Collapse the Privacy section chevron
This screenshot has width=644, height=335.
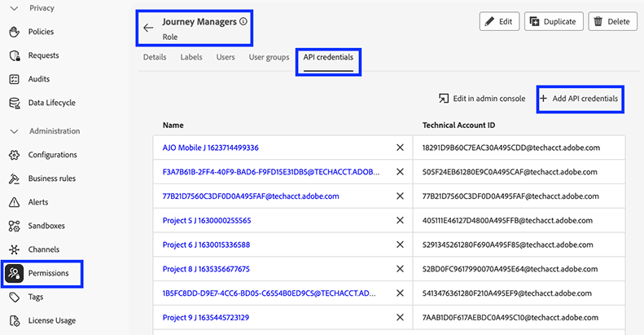point(13,7)
